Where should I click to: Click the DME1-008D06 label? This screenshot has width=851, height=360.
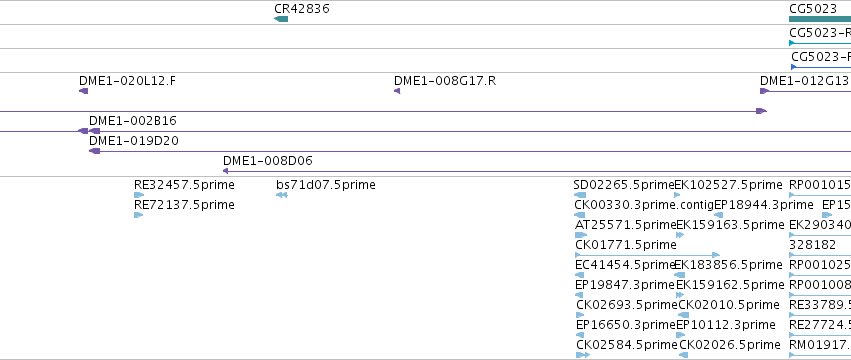pos(268,161)
